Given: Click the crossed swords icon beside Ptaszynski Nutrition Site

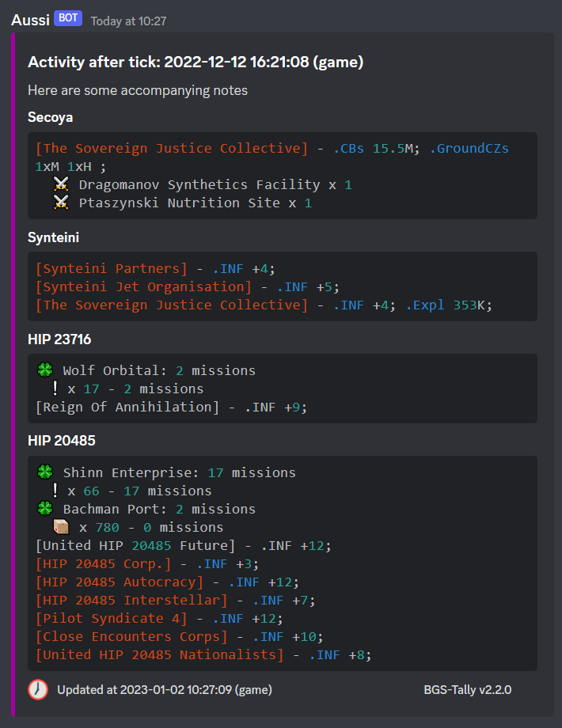Looking at the screenshot, I should click(61, 203).
